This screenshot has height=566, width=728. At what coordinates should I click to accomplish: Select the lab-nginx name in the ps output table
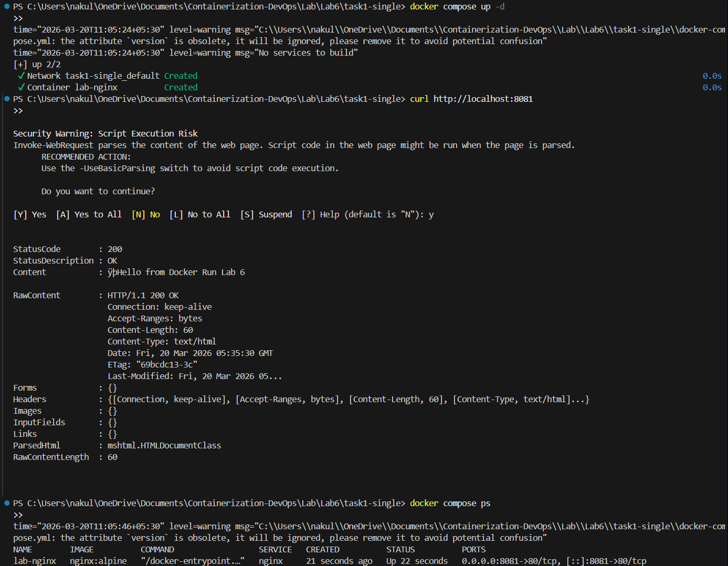[x=35, y=561]
